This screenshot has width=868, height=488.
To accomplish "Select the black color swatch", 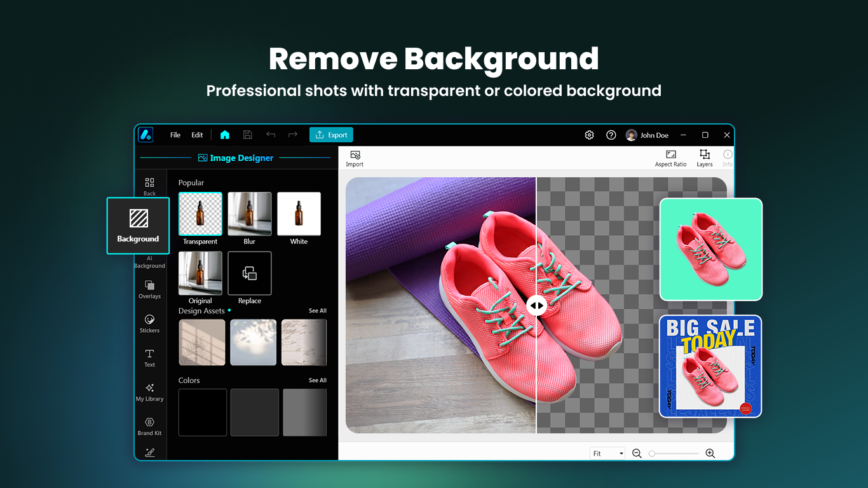I will click(x=202, y=412).
